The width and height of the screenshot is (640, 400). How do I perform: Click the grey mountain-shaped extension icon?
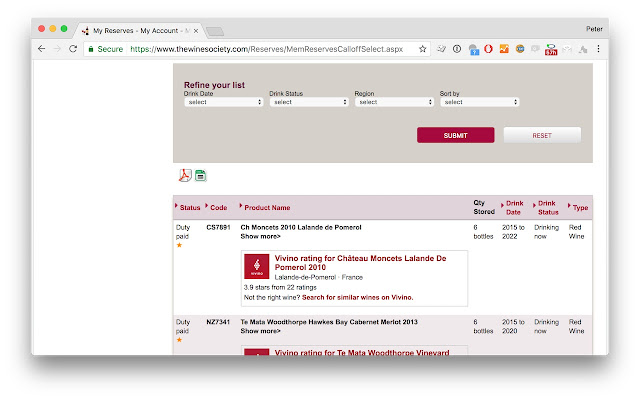[582, 49]
